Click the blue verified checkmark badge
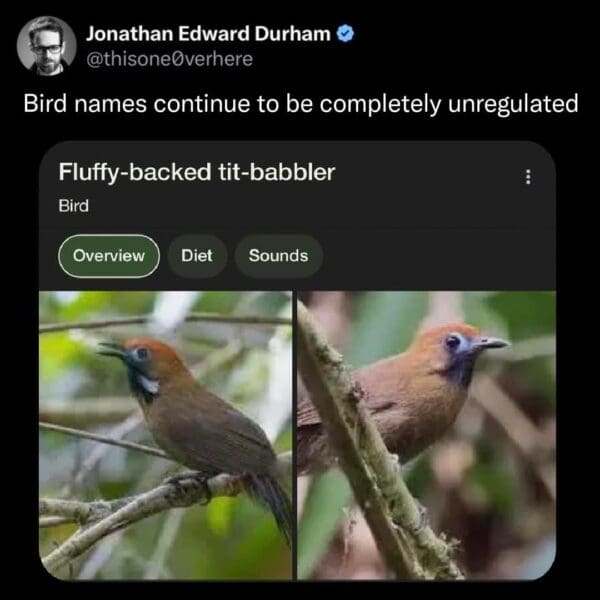 [x=345, y=34]
